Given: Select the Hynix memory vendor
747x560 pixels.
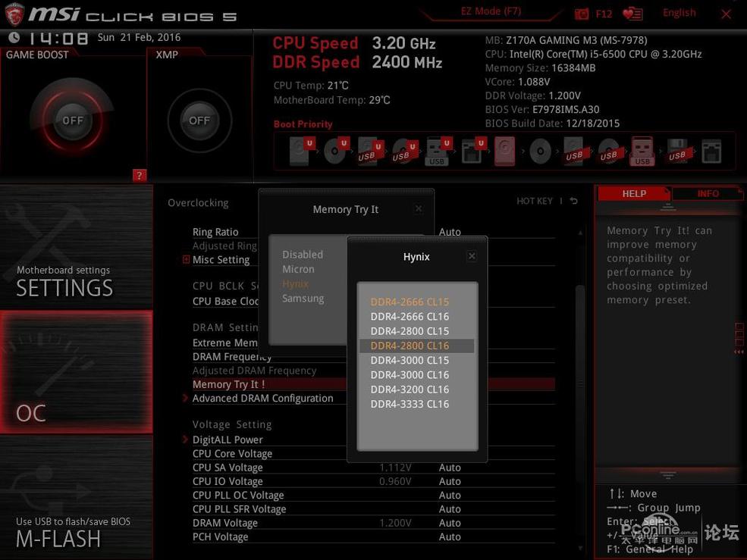Looking at the screenshot, I should point(295,284).
